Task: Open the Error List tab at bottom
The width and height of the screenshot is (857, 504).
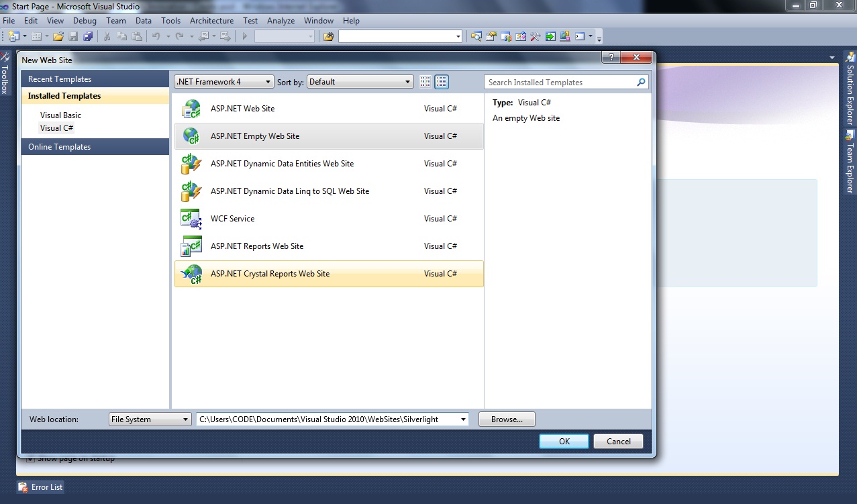Action: [x=41, y=487]
